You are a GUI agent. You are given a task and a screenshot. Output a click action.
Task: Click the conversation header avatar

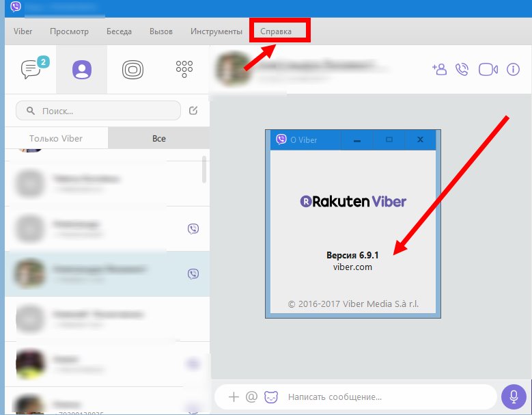[233, 69]
